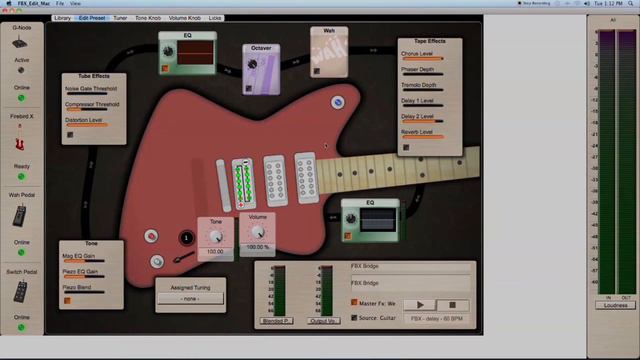This screenshot has height=360, width=640.
Task: Click the Firebird X Ready green indicator
Action: pos(21,177)
